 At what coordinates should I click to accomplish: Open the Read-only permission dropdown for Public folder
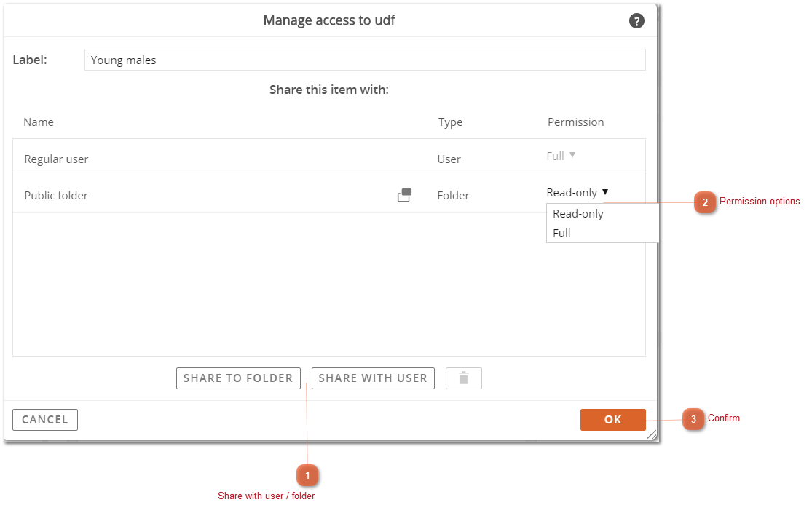578,193
